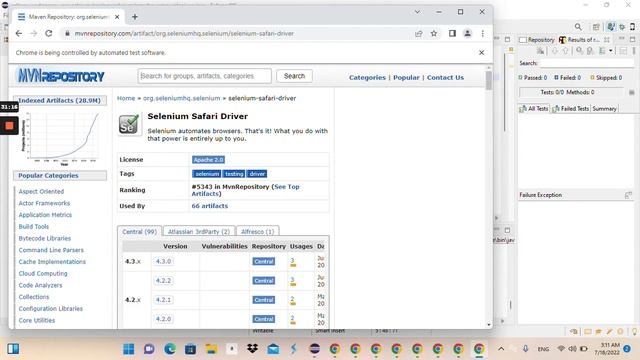The height and width of the screenshot is (360, 640).
Task: Select the Central (99) tab
Action: 140,231
